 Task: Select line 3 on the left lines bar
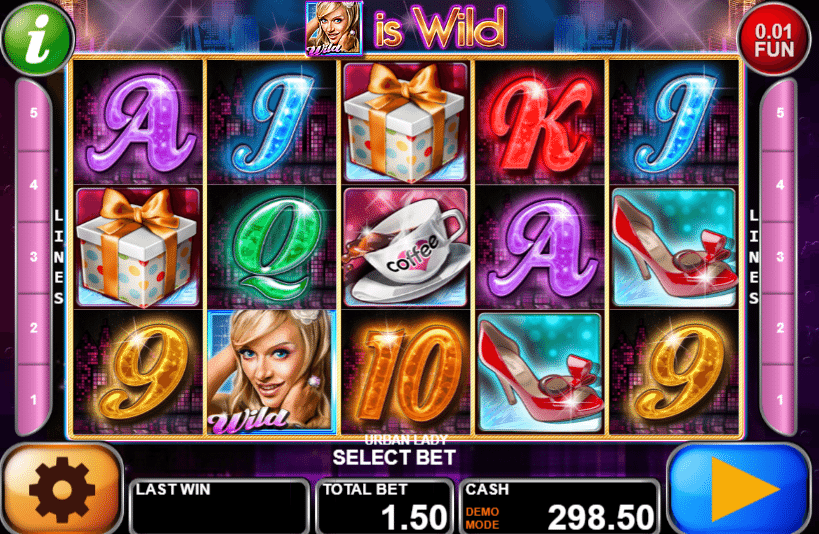[x=33, y=257]
